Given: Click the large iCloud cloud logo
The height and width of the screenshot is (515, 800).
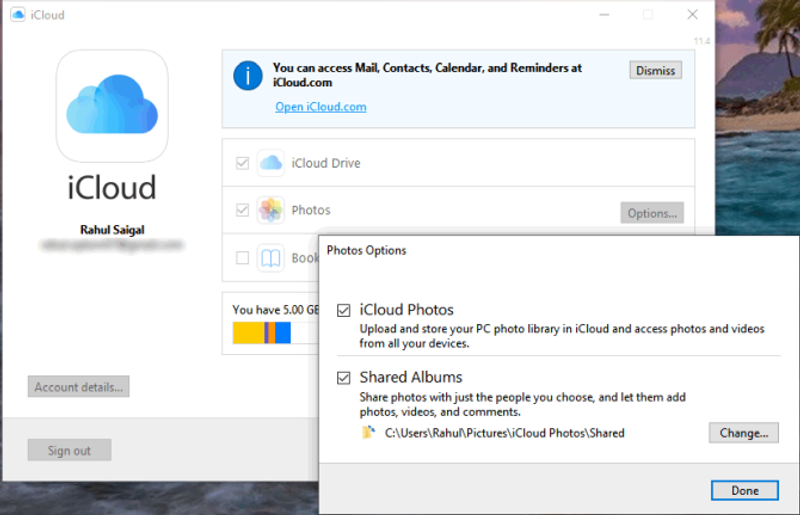Looking at the screenshot, I should [112, 106].
